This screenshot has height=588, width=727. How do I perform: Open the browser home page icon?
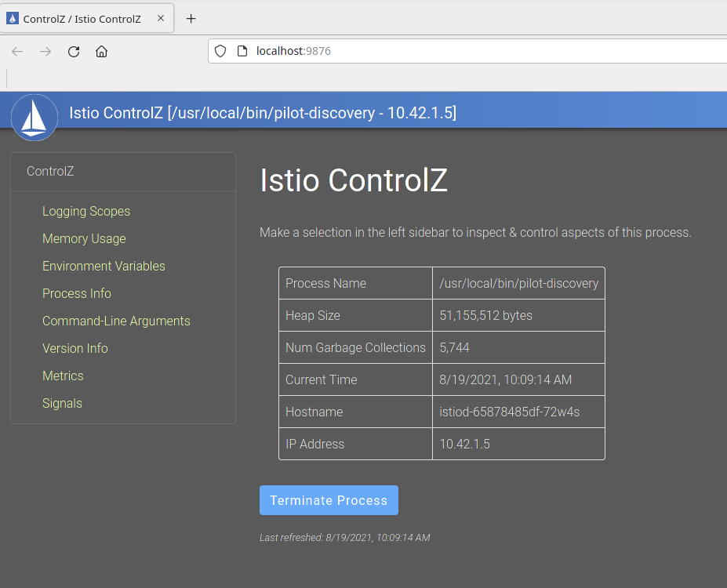tap(103, 51)
